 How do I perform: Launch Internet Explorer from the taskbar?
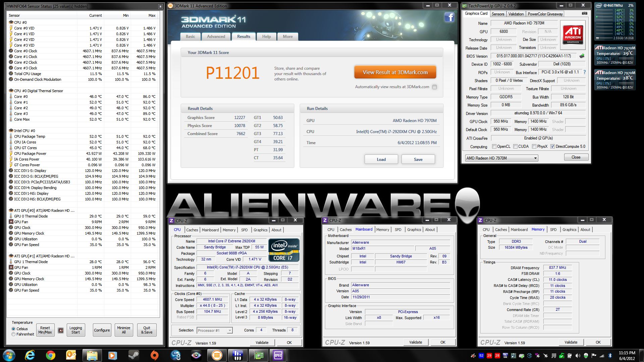point(30,355)
